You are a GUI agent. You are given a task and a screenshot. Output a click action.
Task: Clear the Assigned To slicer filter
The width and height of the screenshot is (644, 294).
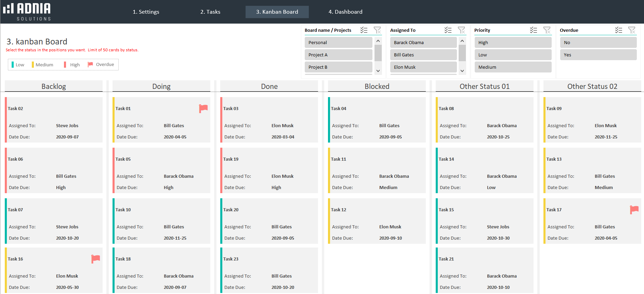[x=461, y=30]
